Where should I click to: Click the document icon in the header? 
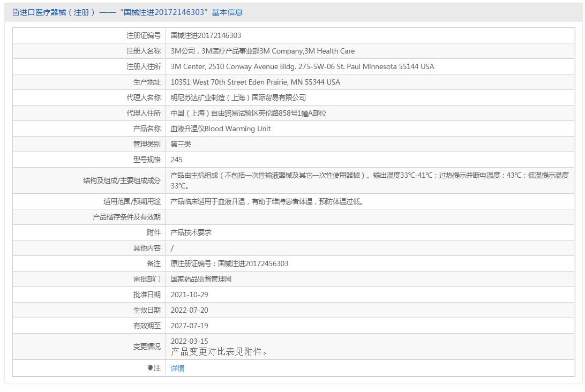tap(16, 12)
